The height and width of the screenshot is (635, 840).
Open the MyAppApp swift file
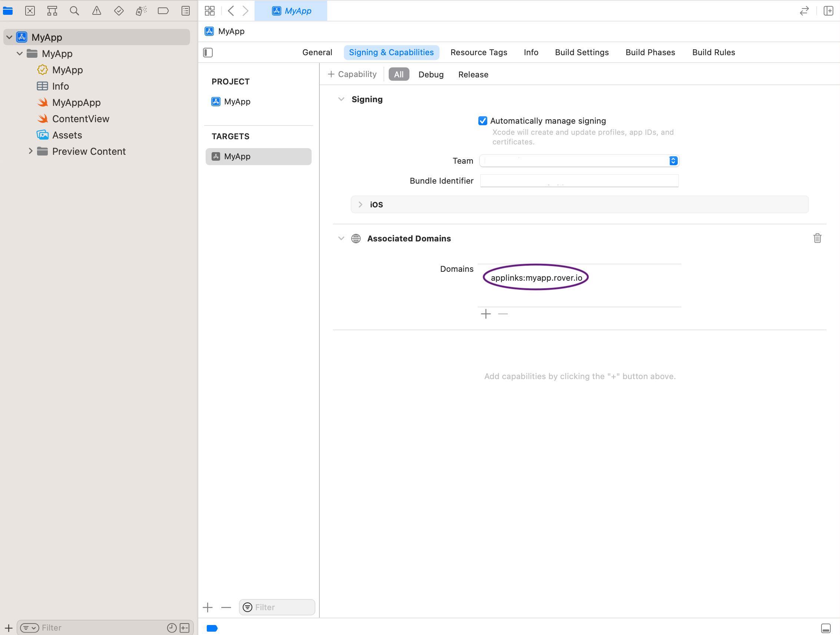pyautogui.click(x=69, y=103)
